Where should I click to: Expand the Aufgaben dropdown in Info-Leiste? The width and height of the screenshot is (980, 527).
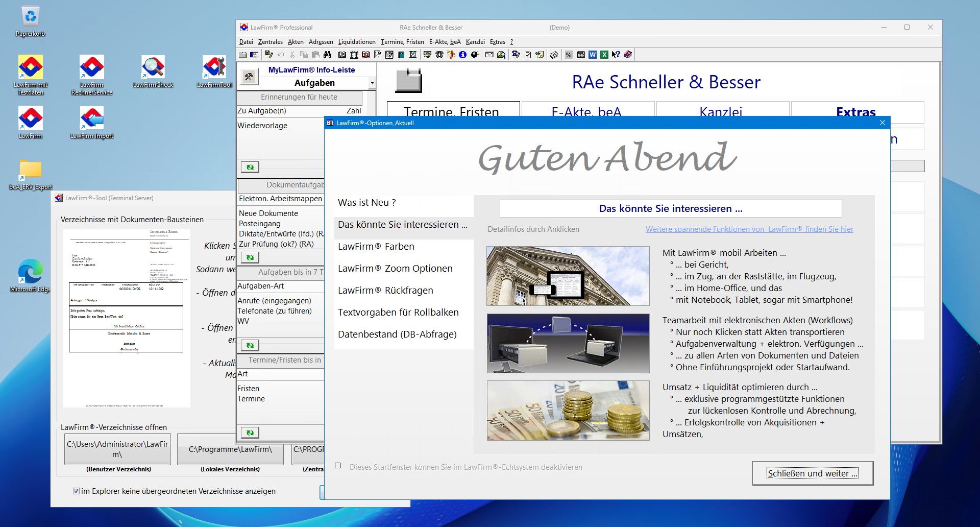372,83
